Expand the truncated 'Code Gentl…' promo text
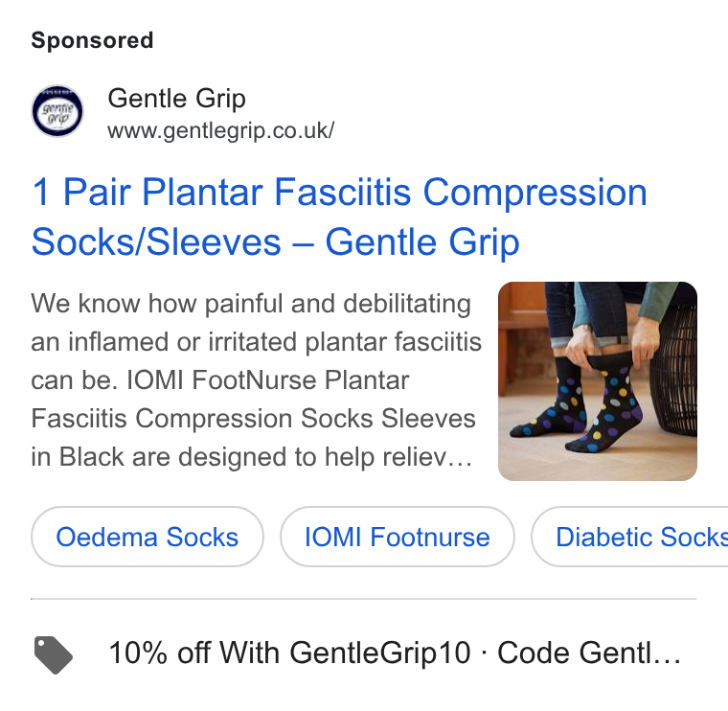The height and width of the screenshot is (711, 728). (589, 653)
